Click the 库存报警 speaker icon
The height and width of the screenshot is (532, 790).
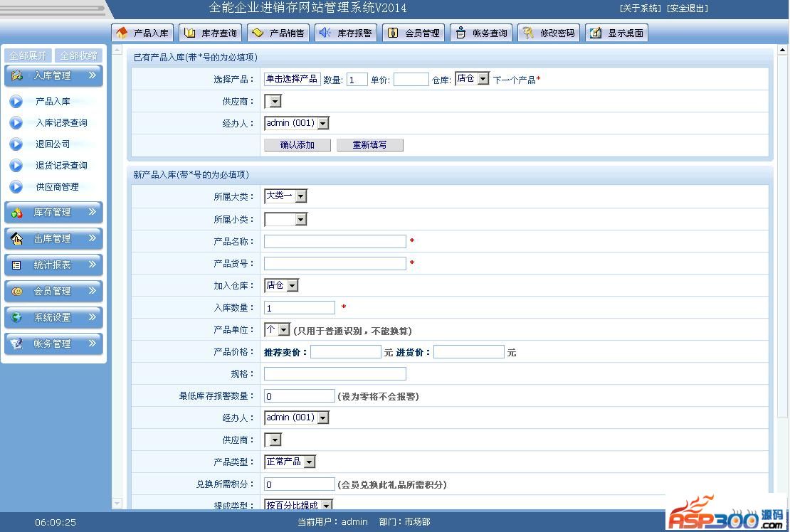(x=325, y=33)
